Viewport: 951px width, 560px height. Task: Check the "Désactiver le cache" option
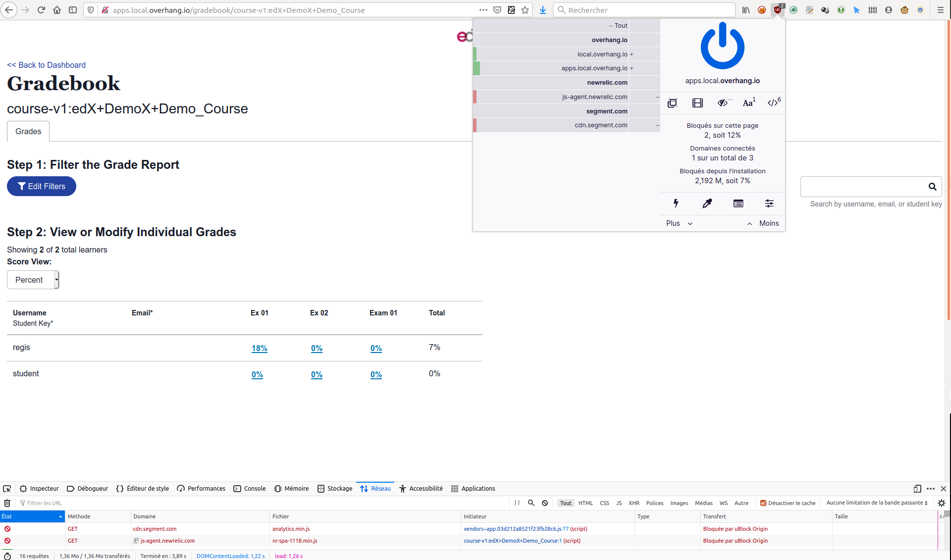point(764,503)
